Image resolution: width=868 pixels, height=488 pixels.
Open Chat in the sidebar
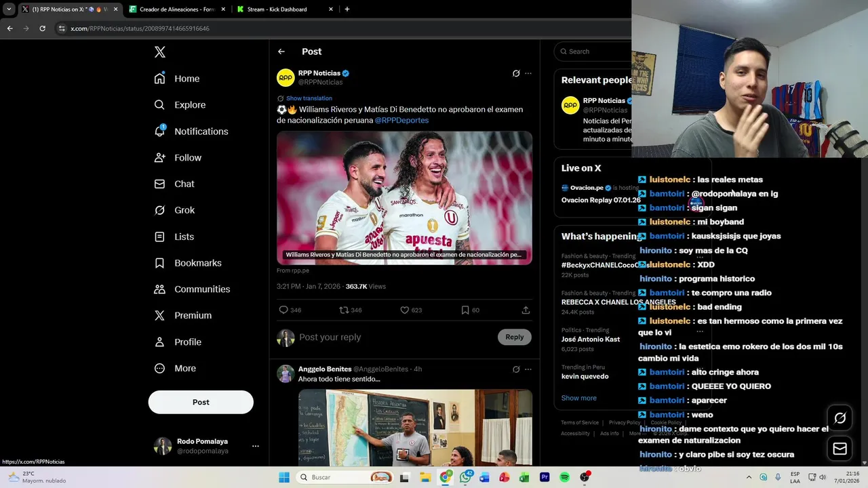point(174,184)
